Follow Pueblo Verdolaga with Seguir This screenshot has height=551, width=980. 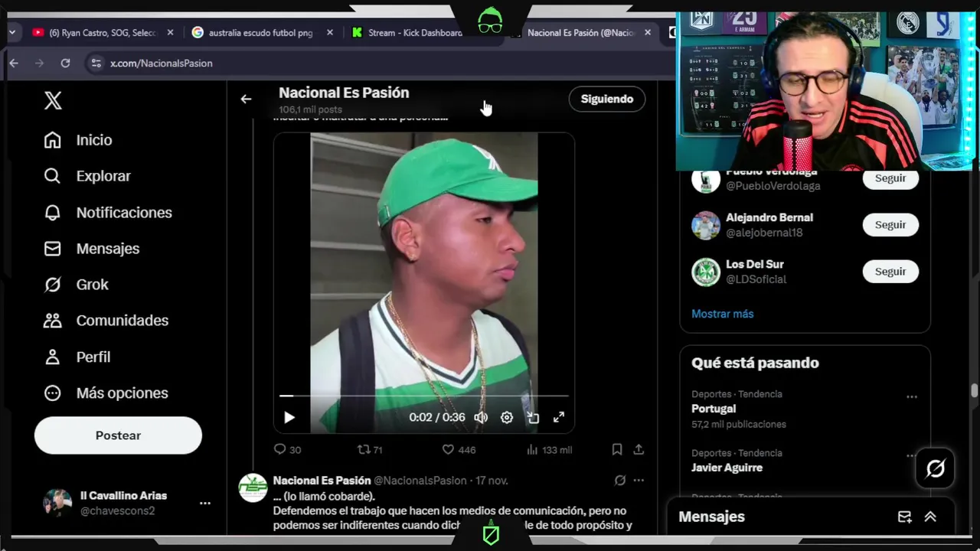(x=890, y=178)
